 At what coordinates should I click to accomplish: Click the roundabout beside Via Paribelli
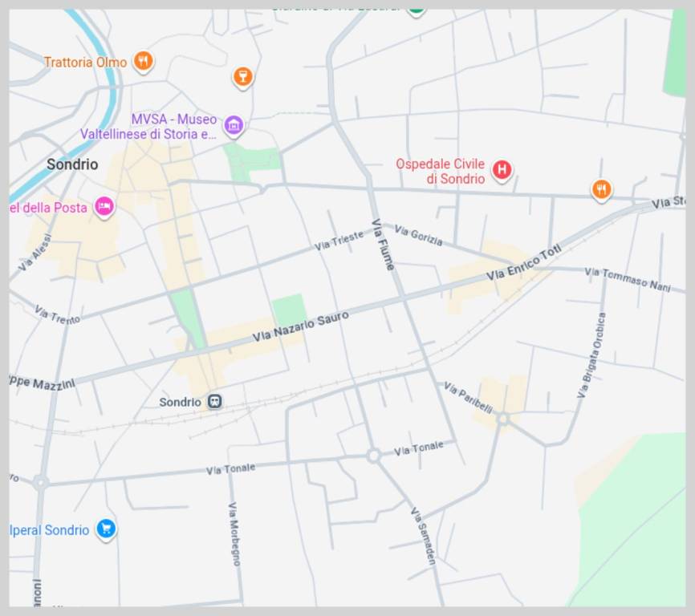[x=503, y=419]
